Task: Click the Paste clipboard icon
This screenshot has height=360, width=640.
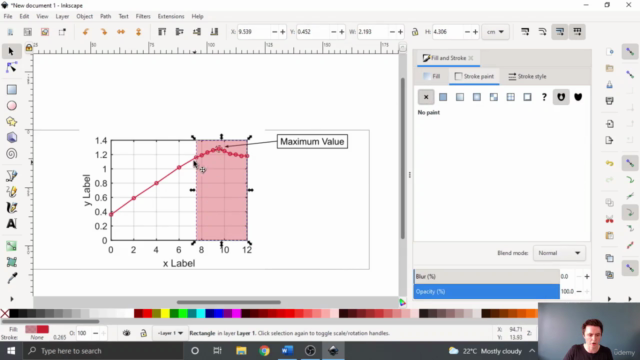Action: pyautogui.click(x=610, y=236)
